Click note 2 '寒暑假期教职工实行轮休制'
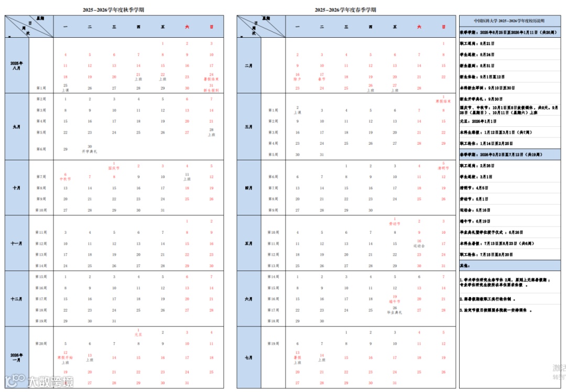566x392 pixels. [487, 299]
